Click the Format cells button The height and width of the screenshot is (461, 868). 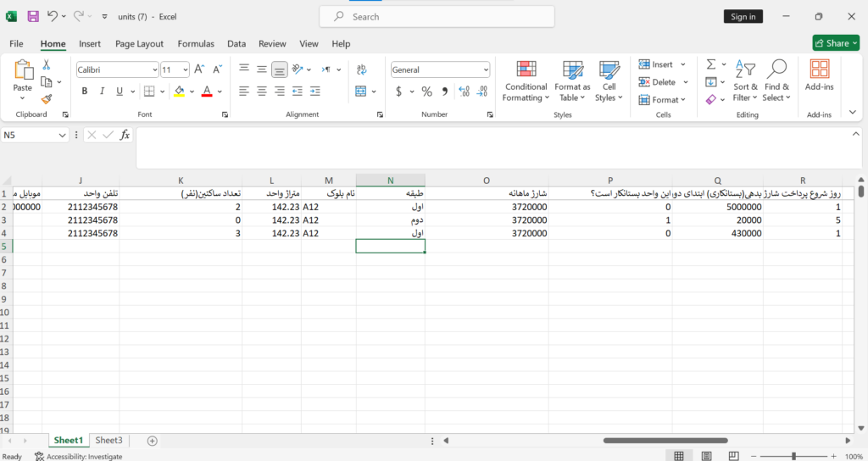[662, 100]
